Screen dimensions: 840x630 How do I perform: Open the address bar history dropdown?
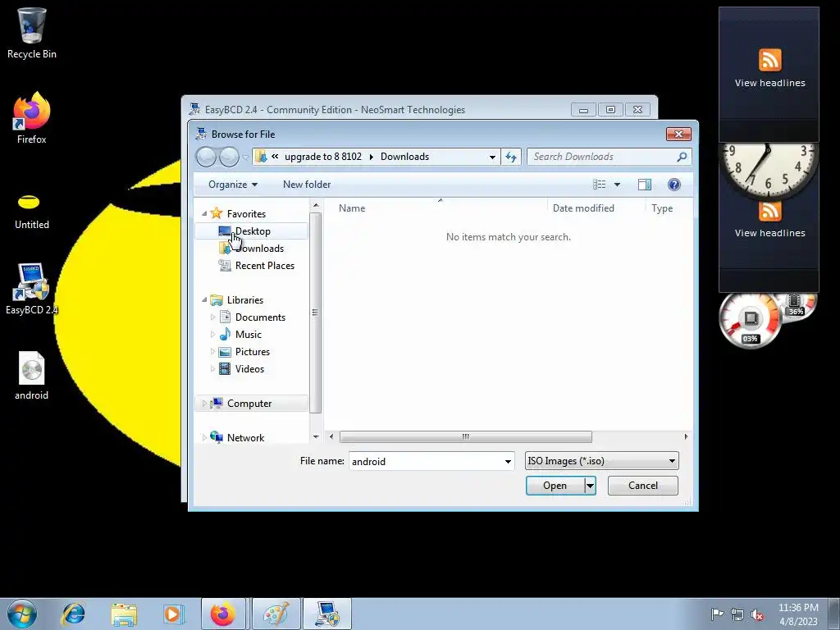click(x=492, y=157)
